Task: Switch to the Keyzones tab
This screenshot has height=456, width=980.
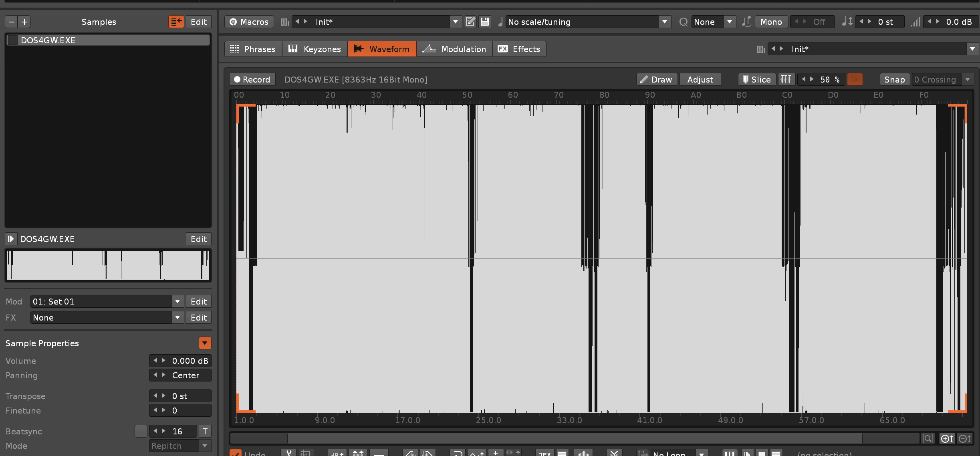Action: (x=315, y=49)
